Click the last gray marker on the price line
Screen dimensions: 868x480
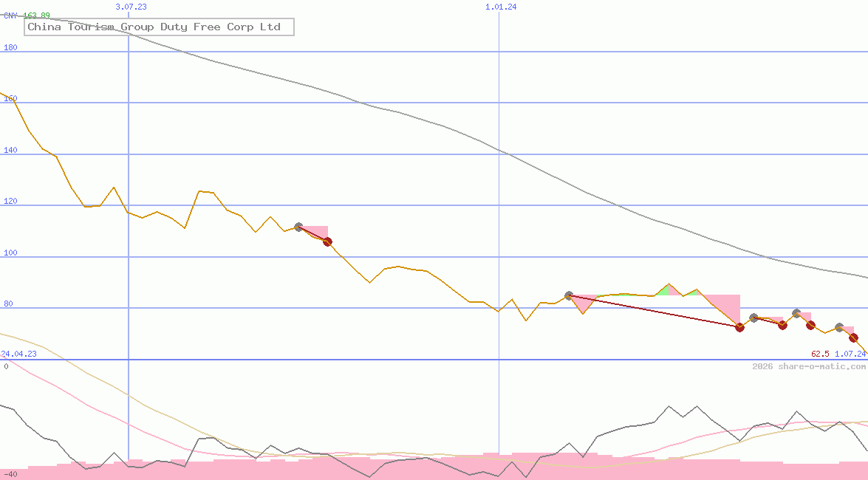(x=839, y=327)
